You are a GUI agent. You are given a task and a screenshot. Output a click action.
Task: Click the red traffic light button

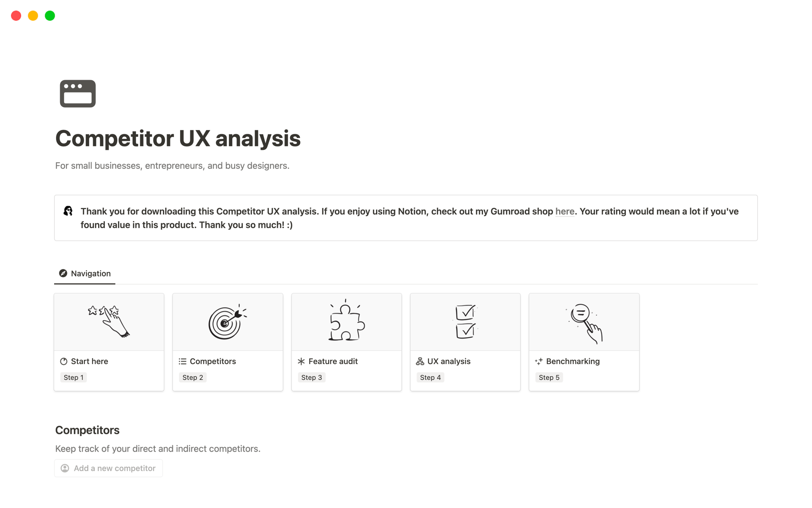click(x=16, y=15)
